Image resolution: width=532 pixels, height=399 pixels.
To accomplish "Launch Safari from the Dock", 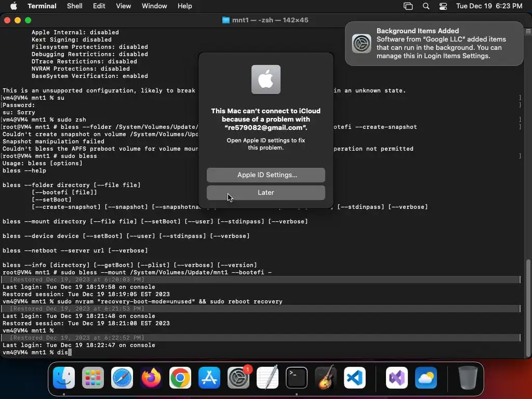I will (x=122, y=378).
